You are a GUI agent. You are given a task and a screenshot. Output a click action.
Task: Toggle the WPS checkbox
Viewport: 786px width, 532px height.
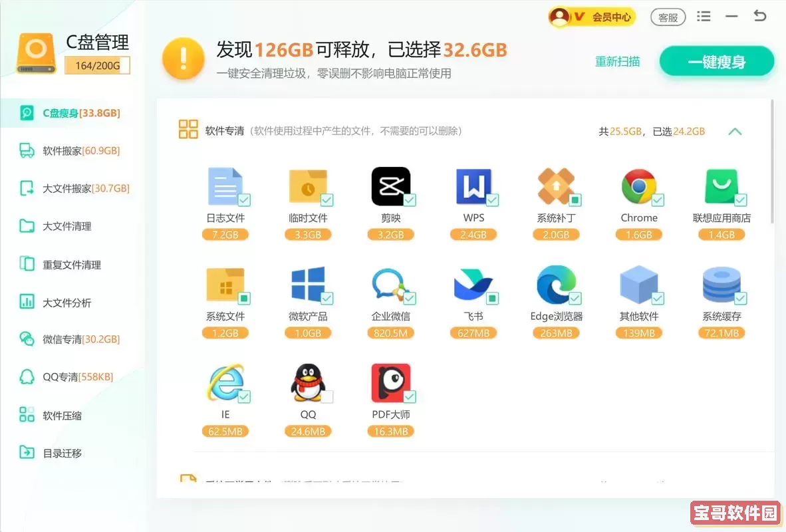coord(492,200)
